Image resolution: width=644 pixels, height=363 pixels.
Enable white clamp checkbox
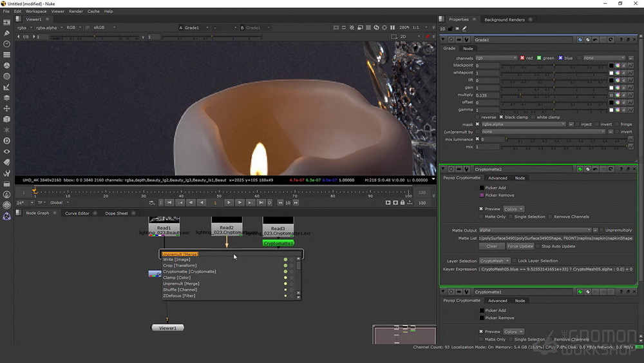[x=533, y=117]
